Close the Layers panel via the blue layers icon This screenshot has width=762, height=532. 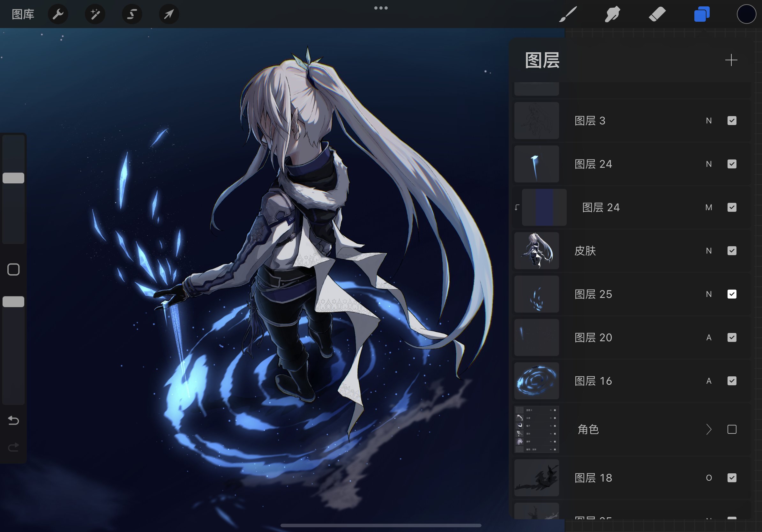[702, 14]
